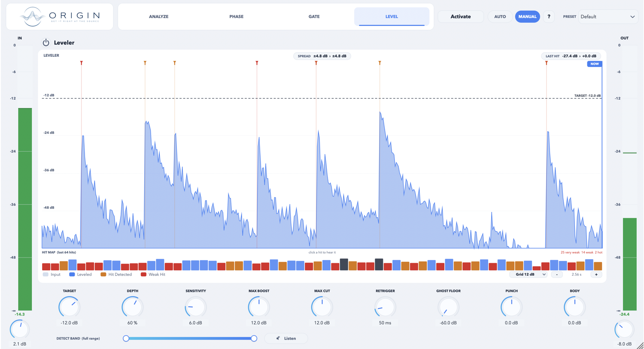The image size is (644, 349).
Task: Select MANUAL mode
Action: (x=527, y=17)
